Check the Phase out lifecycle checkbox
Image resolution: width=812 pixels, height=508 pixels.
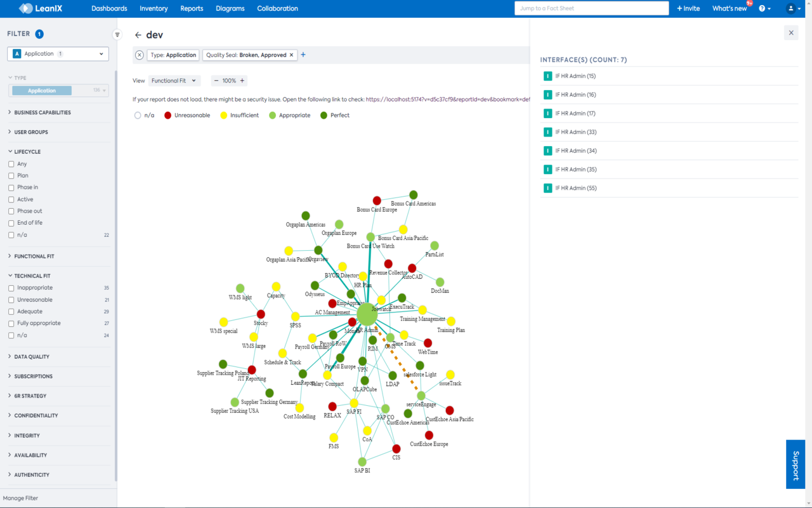pos(11,211)
